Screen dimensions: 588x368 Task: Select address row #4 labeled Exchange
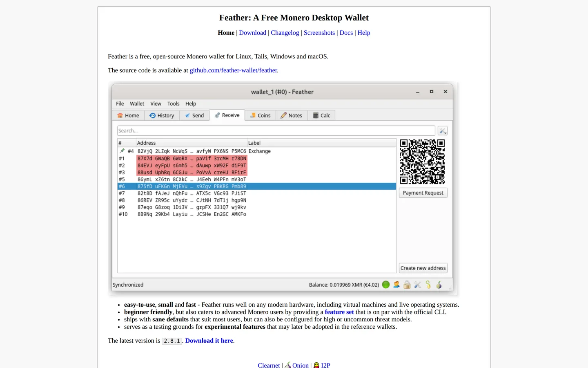click(x=257, y=151)
